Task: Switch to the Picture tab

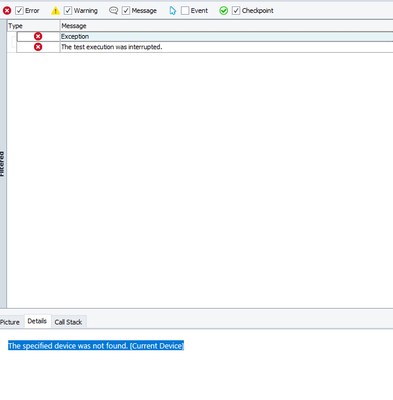Action: (x=10, y=322)
